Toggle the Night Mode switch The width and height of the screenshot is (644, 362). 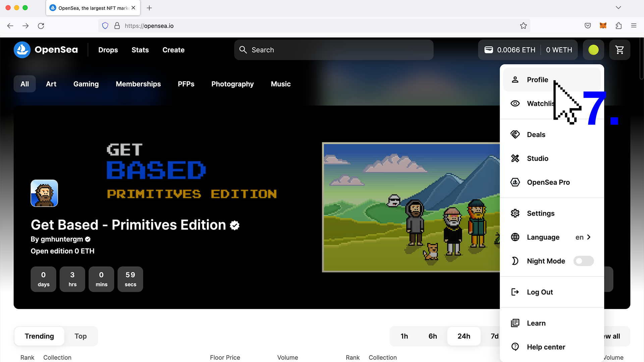pos(584,261)
